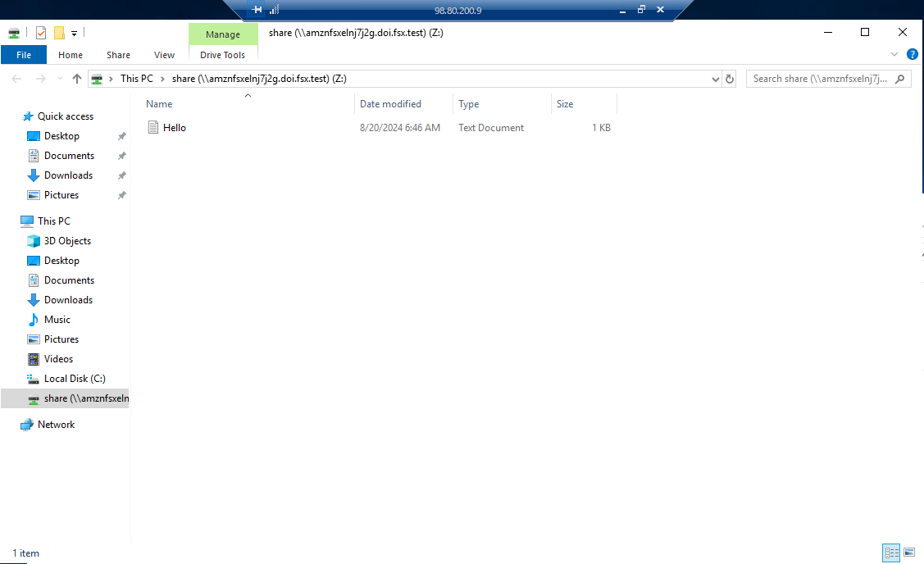Open Help with the question mark icon
This screenshot has height=564, width=924.
pyautogui.click(x=913, y=54)
